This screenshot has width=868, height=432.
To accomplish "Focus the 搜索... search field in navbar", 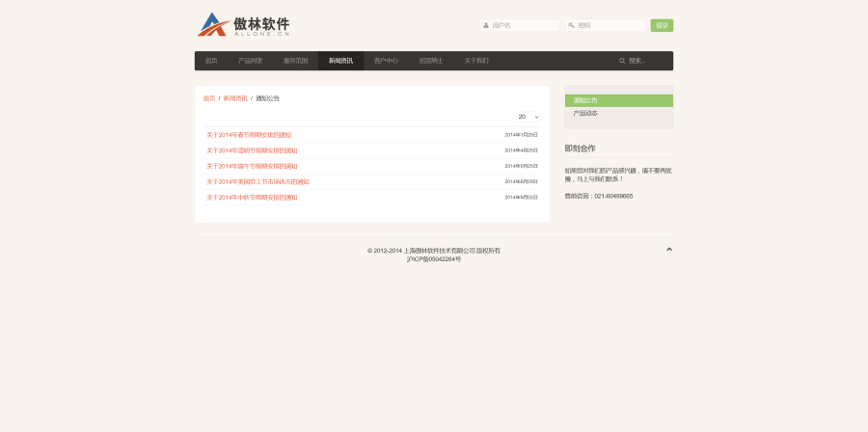I will coord(643,61).
